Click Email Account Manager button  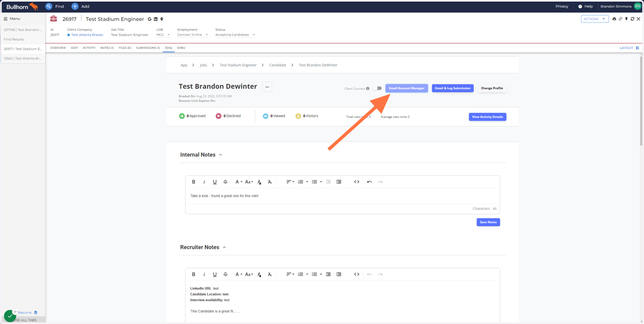tap(407, 88)
